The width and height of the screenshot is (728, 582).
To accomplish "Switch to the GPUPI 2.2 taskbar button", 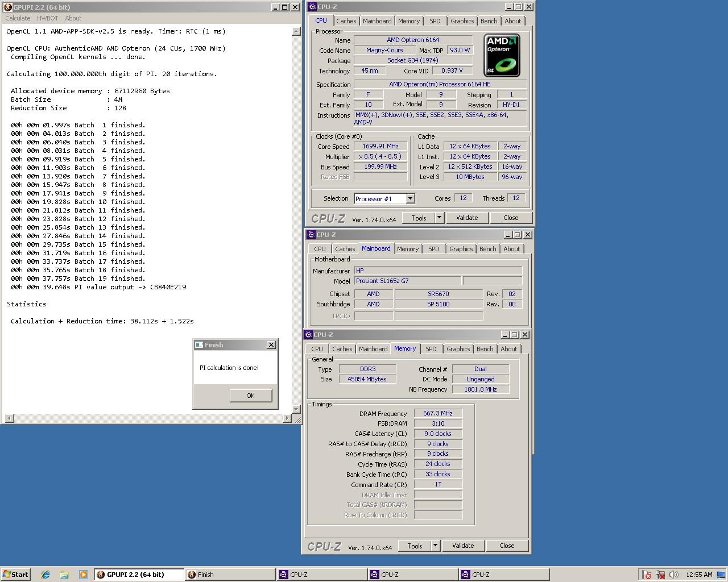I will 139,575.
